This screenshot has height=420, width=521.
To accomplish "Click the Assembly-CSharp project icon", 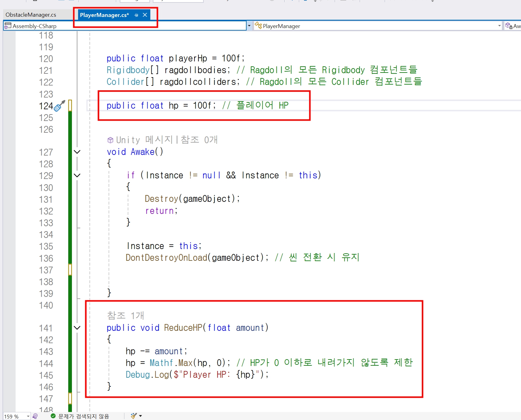I will click(8, 26).
